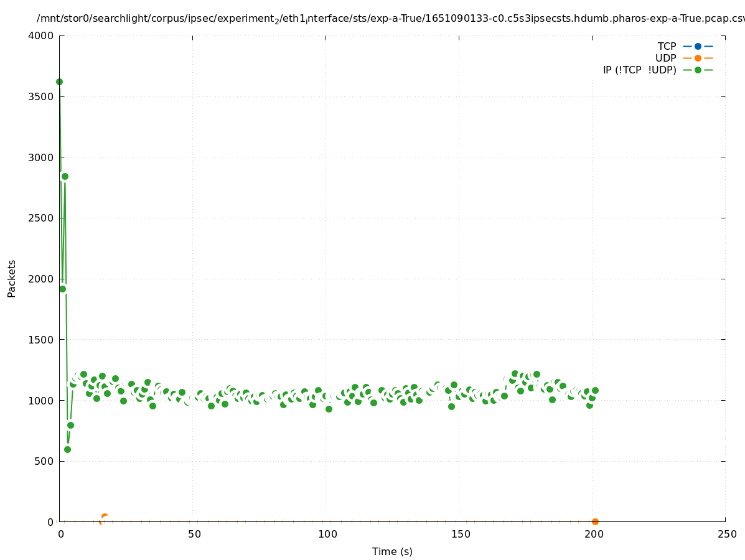Click the lowest green point near 600 packets
745x560 pixels.
click(x=67, y=449)
